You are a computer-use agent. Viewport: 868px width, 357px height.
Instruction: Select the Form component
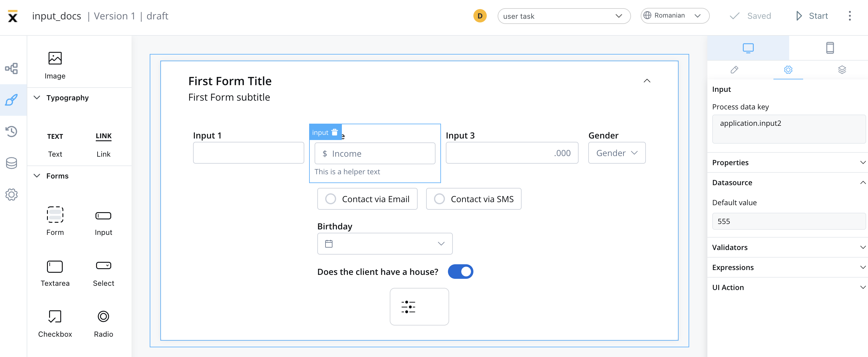55,221
